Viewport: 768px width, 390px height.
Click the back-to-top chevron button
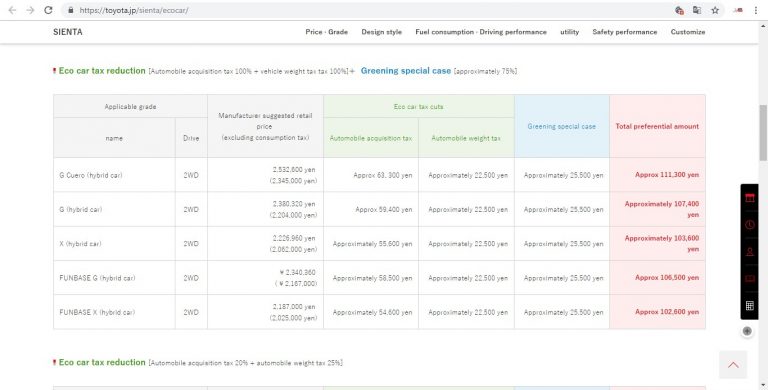(x=733, y=365)
